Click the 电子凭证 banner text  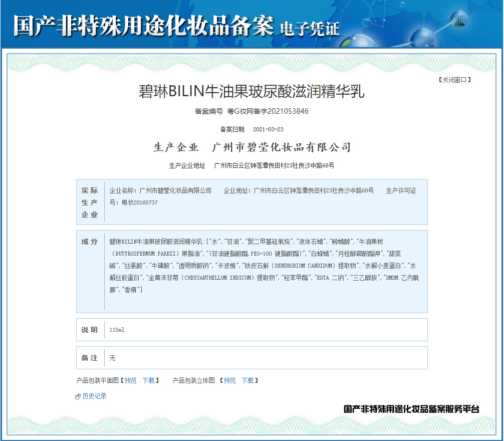coord(310,29)
